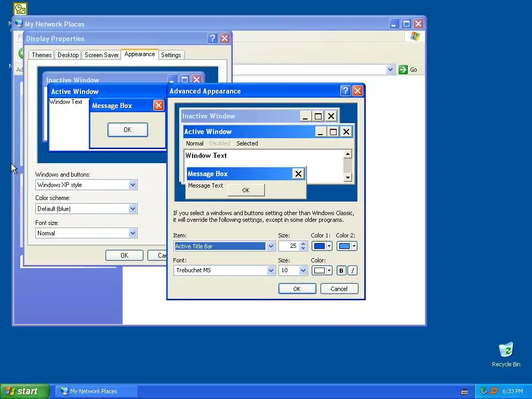
Task: Maximize the My Network Places window
Action: click(x=406, y=24)
